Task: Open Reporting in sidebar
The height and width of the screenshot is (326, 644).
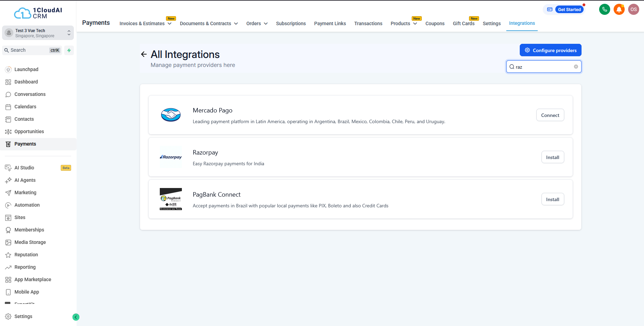Action: tap(25, 267)
